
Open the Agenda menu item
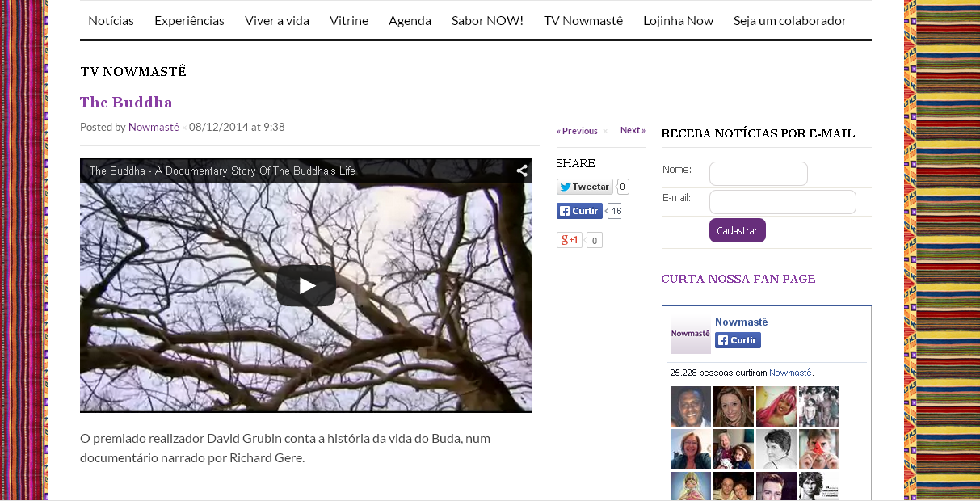410,20
